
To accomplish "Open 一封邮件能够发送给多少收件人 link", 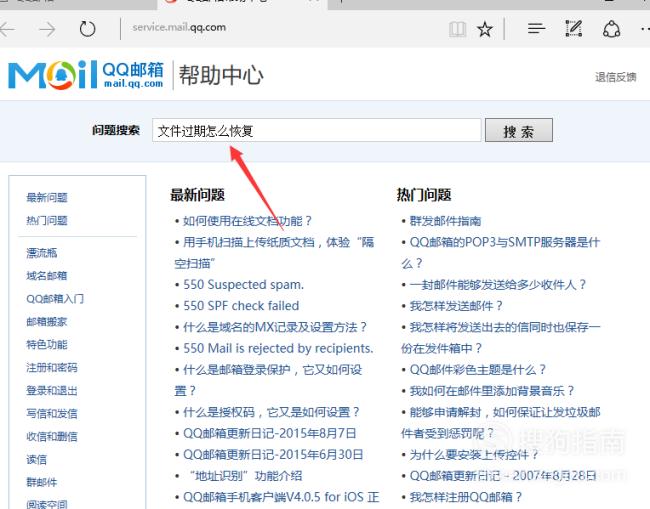I will (498, 285).
